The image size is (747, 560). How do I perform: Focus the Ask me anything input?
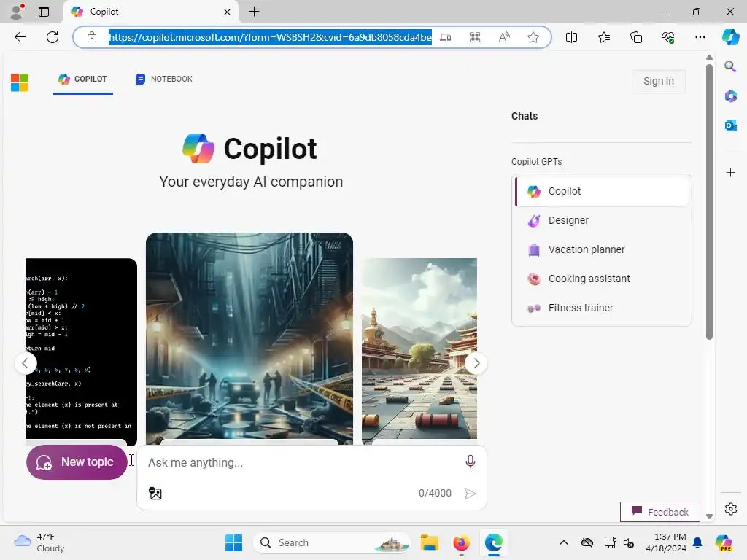pyautogui.click(x=300, y=462)
